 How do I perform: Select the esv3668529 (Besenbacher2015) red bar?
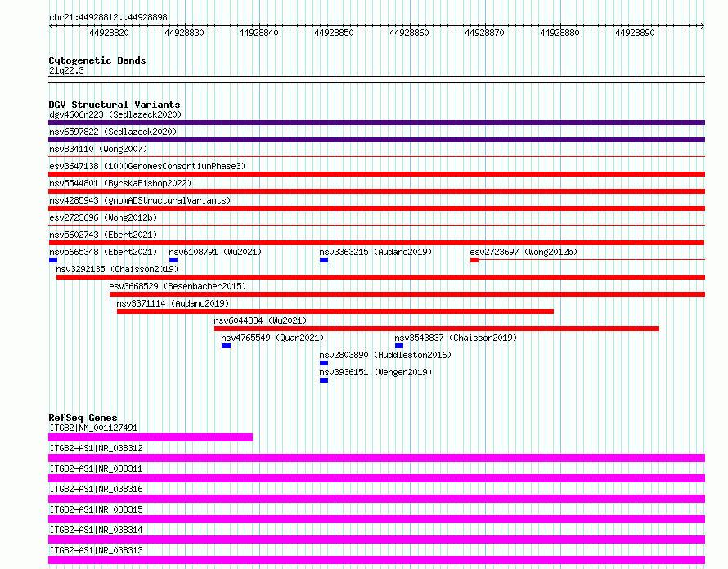(407, 294)
